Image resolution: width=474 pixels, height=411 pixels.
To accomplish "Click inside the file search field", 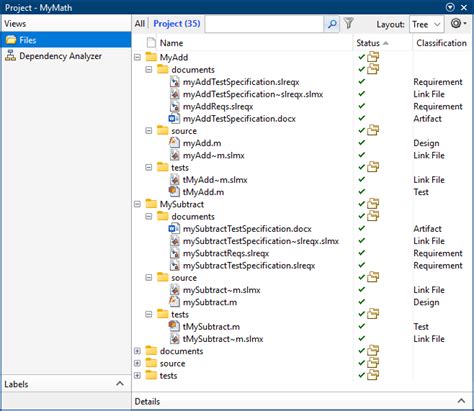I will 264,24.
